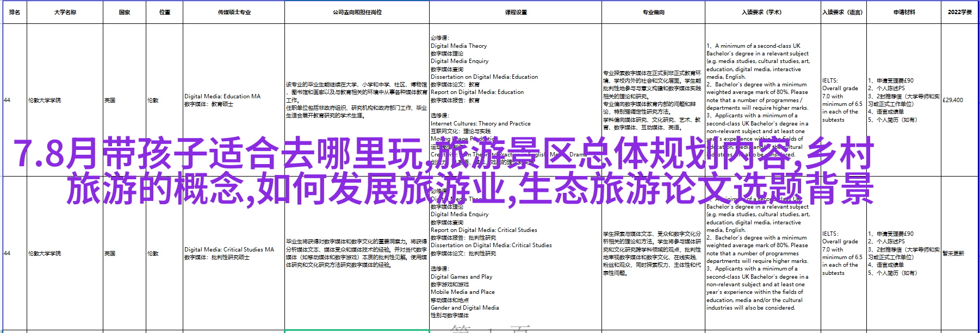Screen dimensions: 980x333
Task: Select 伦敦 in the Critical Studies MA row
Action: 165,253
